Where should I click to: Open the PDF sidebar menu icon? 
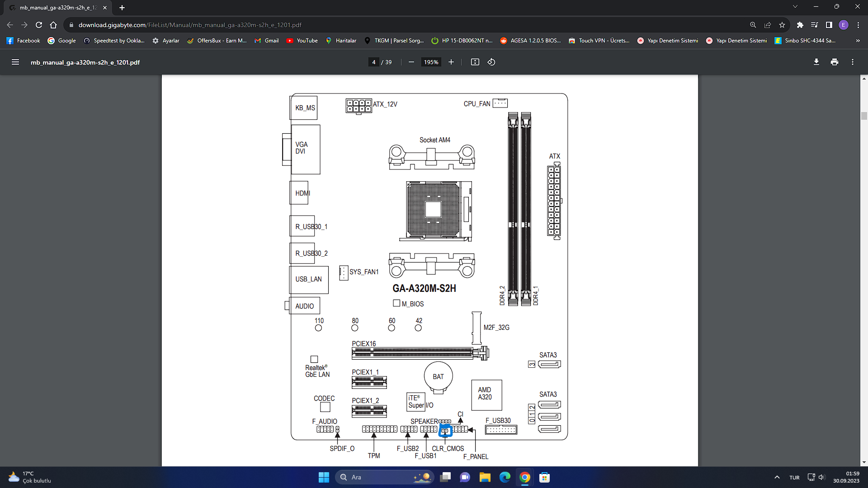pos(15,62)
